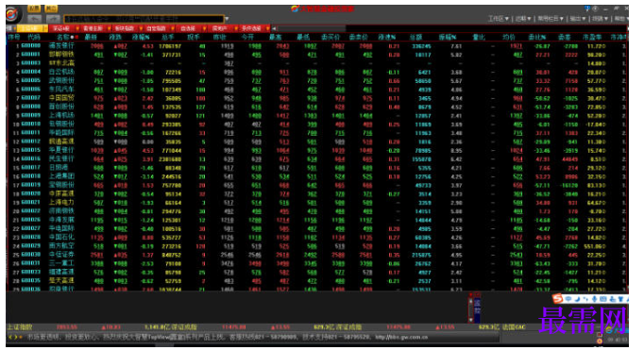
Task: Select the 中国石化 stock row
Action: [x=317, y=237]
